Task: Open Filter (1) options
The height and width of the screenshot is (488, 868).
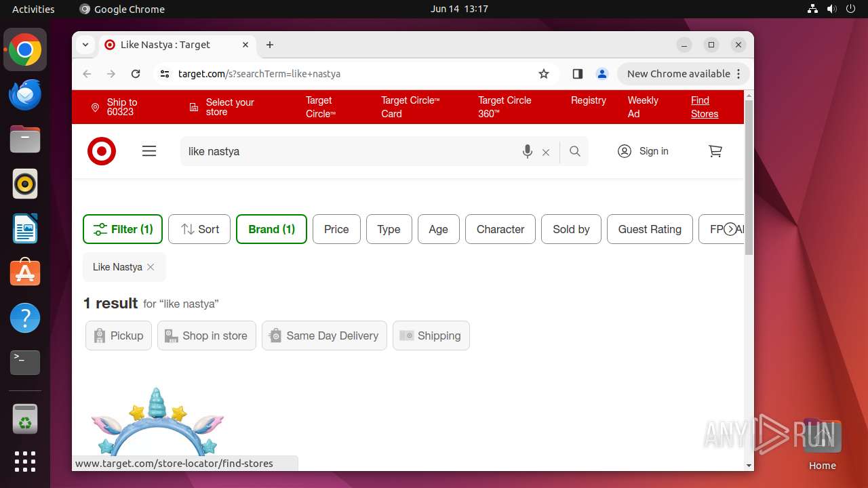Action: click(x=123, y=229)
